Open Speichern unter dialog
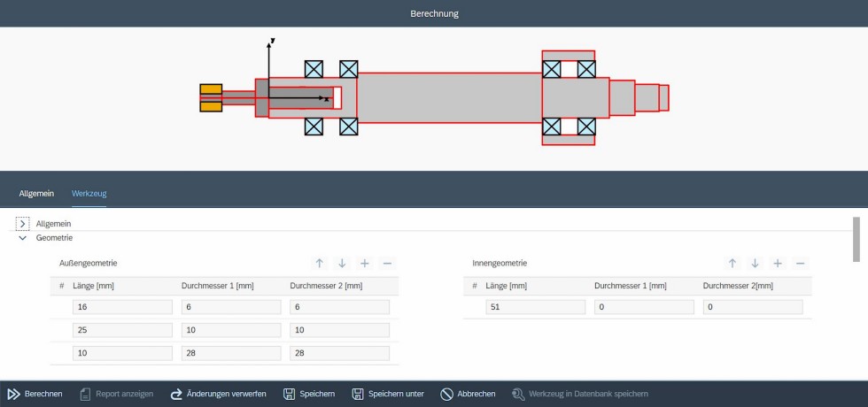The width and height of the screenshot is (868, 407). point(387,394)
